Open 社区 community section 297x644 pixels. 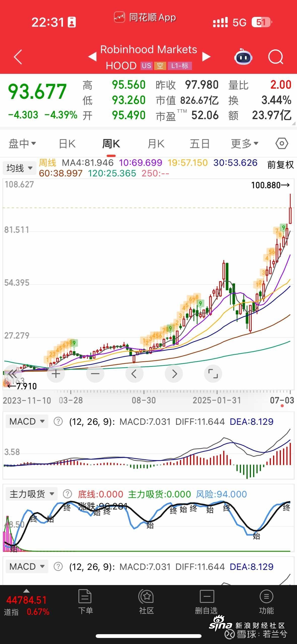[x=146, y=602]
